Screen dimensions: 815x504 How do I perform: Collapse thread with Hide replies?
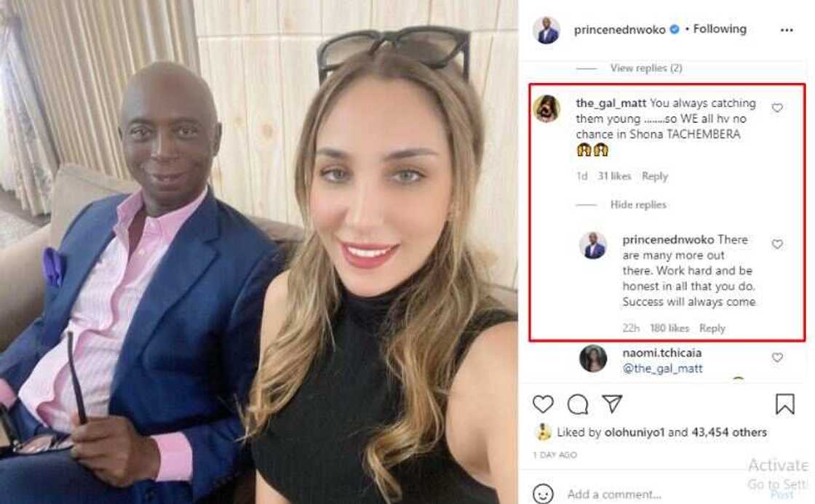(638, 204)
